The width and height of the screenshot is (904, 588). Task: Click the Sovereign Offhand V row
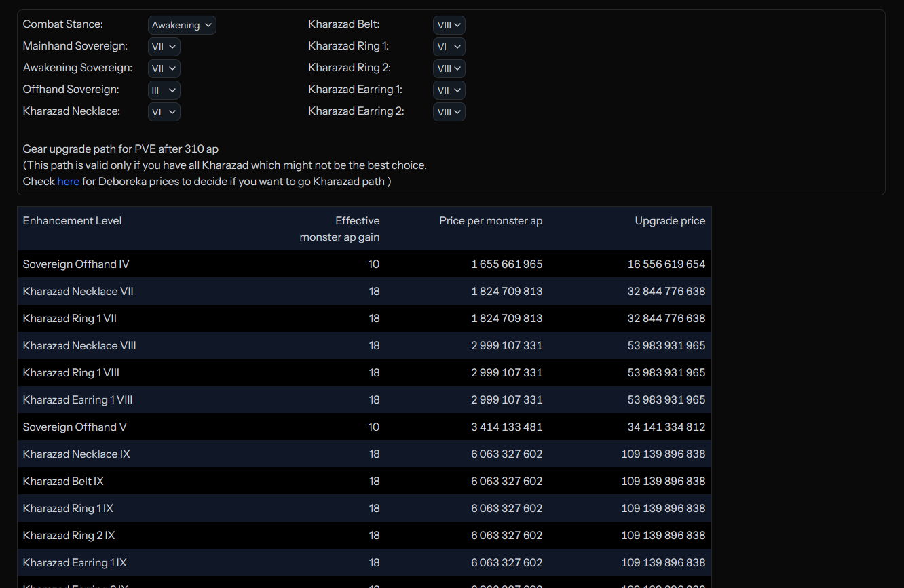click(75, 427)
